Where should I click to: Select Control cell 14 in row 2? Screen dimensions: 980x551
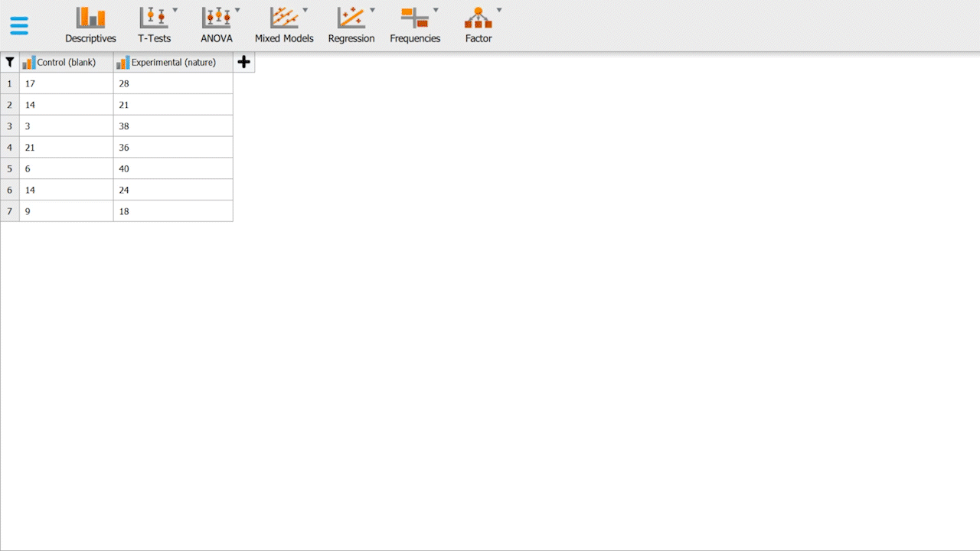coord(67,105)
